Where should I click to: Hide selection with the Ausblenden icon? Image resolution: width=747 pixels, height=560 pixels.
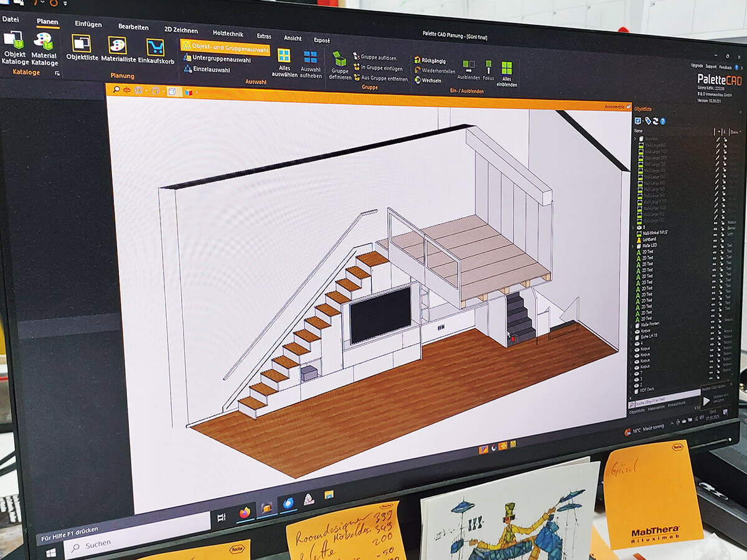(x=469, y=70)
